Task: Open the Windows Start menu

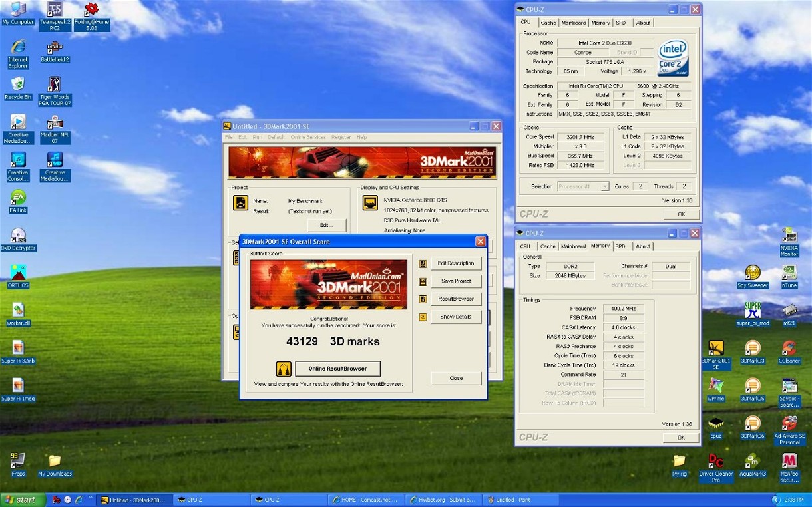Action: point(23,500)
